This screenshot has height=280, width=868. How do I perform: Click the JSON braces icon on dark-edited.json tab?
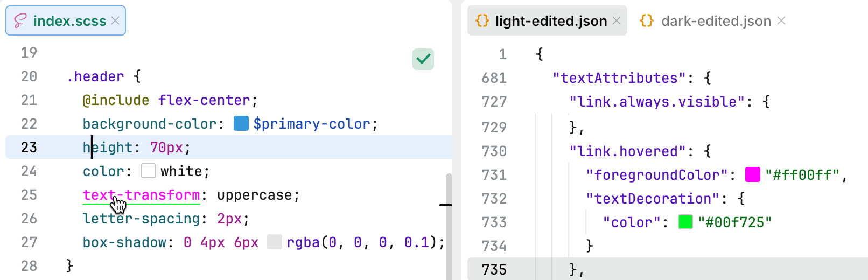647,21
